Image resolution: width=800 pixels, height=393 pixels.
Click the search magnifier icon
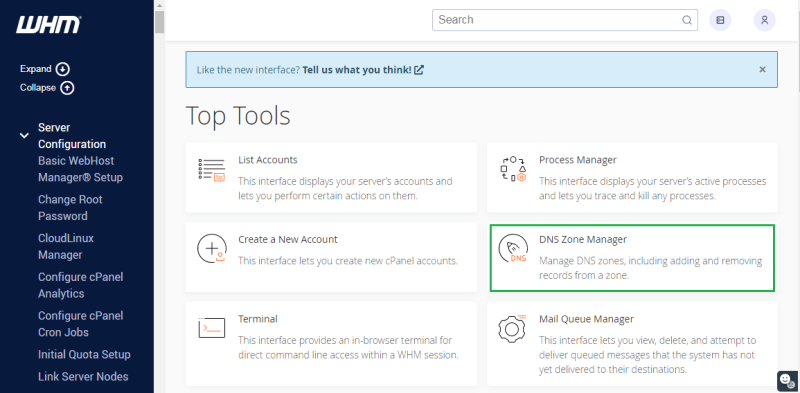pos(687,20)
